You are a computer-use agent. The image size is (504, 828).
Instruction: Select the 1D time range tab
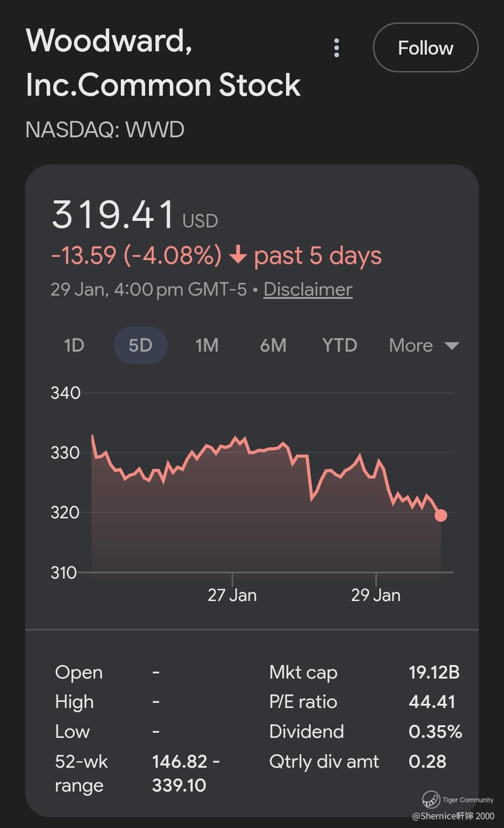(74, 346)
